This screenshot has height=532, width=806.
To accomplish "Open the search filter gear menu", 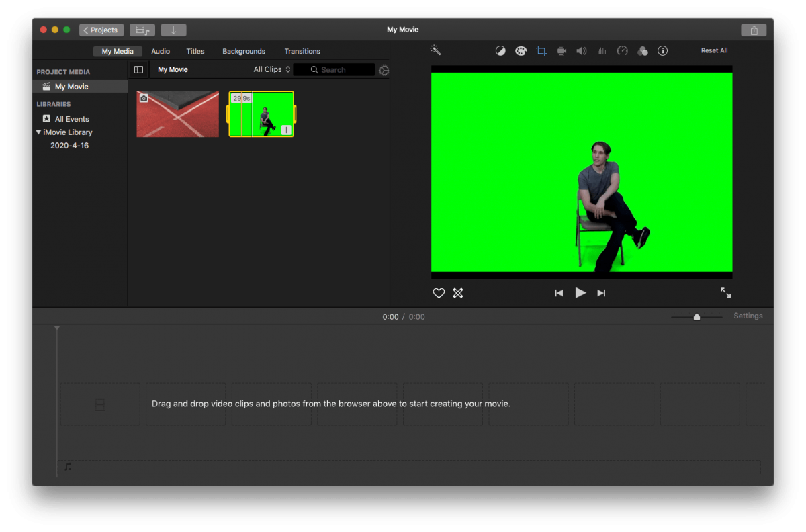I will click(384, 69).
